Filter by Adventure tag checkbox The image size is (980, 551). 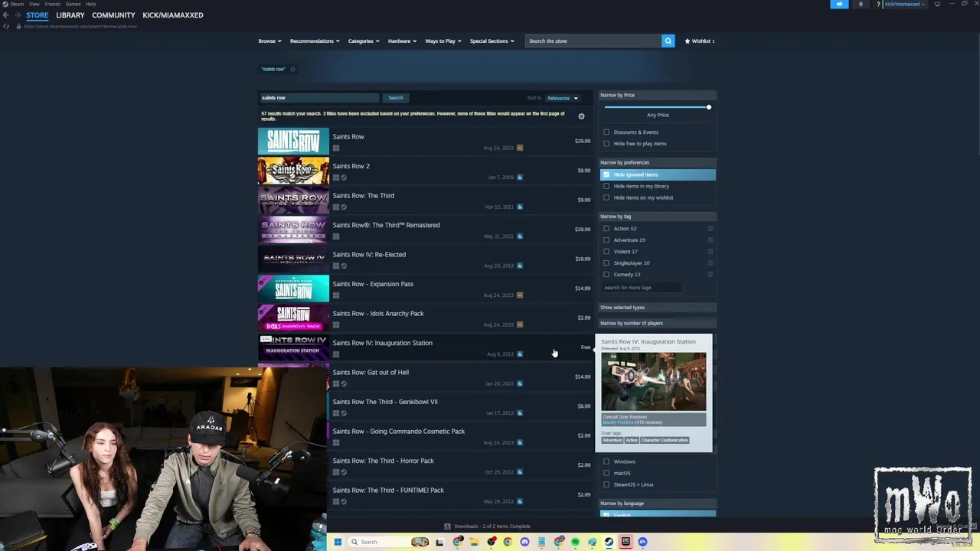click(606, 240)
